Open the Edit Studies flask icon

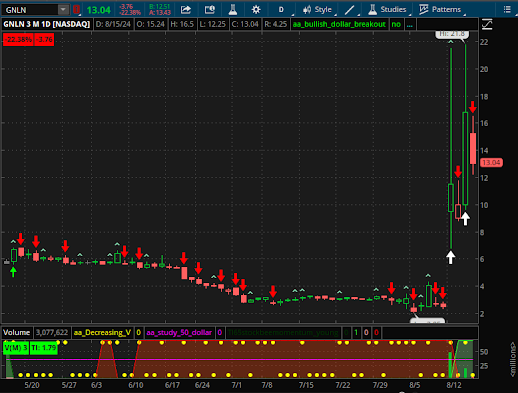pos(233,10)
